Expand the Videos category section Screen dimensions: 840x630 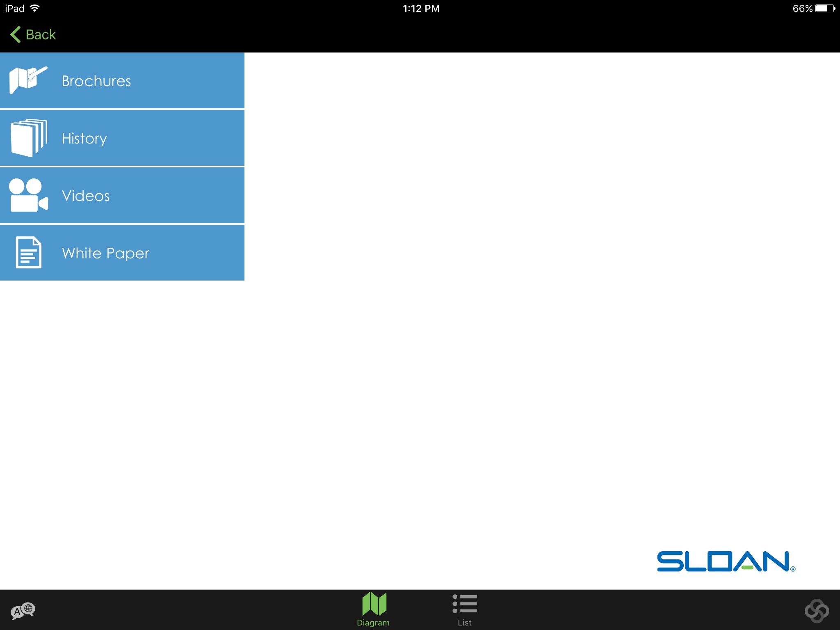tap(122, 195)
